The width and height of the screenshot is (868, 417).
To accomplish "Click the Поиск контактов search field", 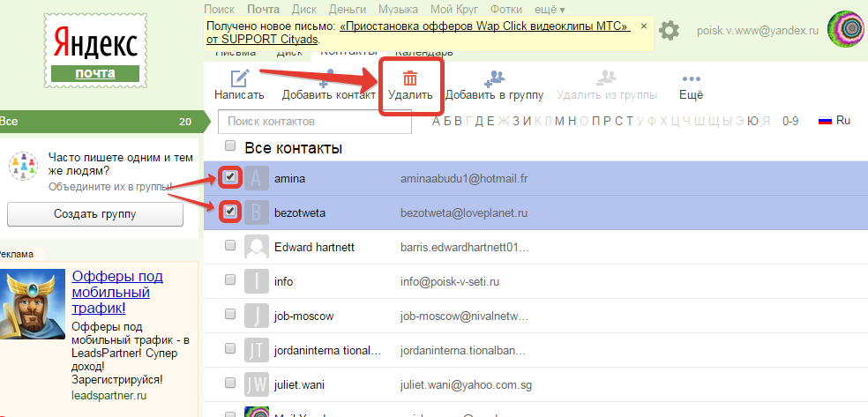I will (x=315, y=121).
